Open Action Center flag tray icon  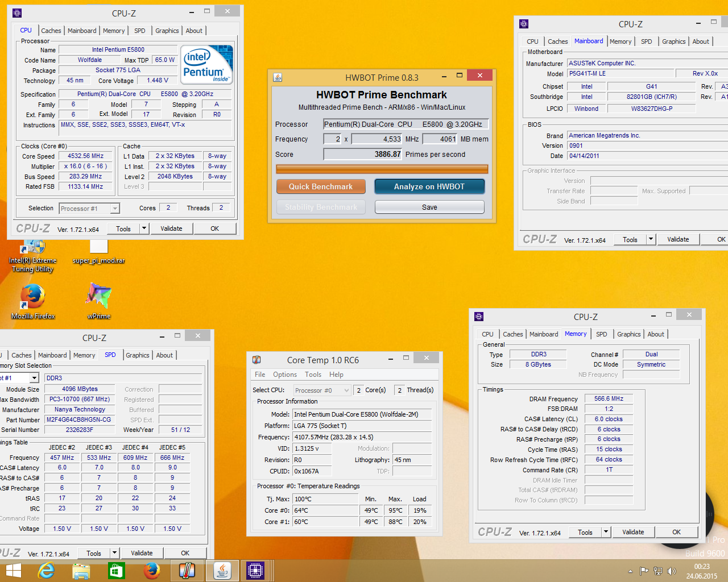point(644,571)
